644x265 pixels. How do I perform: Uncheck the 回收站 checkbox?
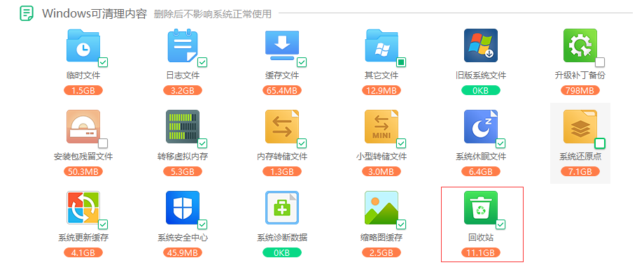tap(500, 224)
